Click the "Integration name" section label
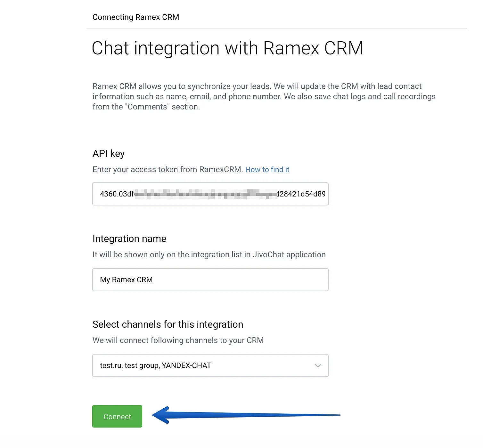The width and height of the screenshot is (483, 448). (x=129, y=239)
